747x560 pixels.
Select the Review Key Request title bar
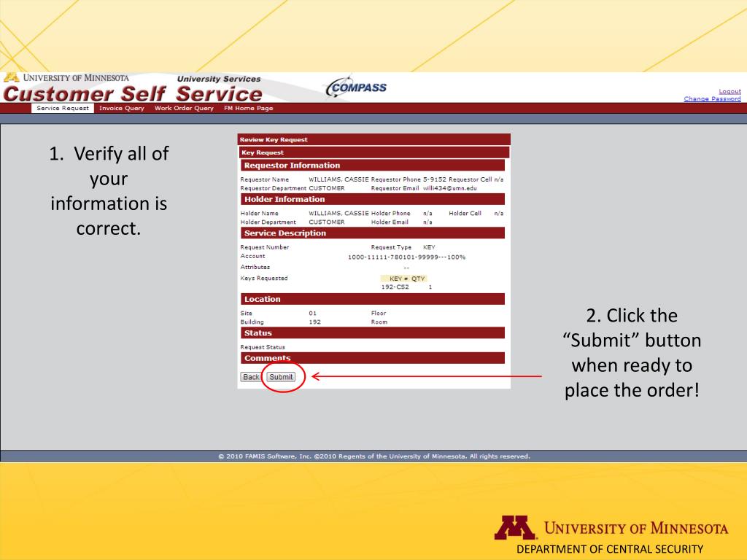[374, 139]
